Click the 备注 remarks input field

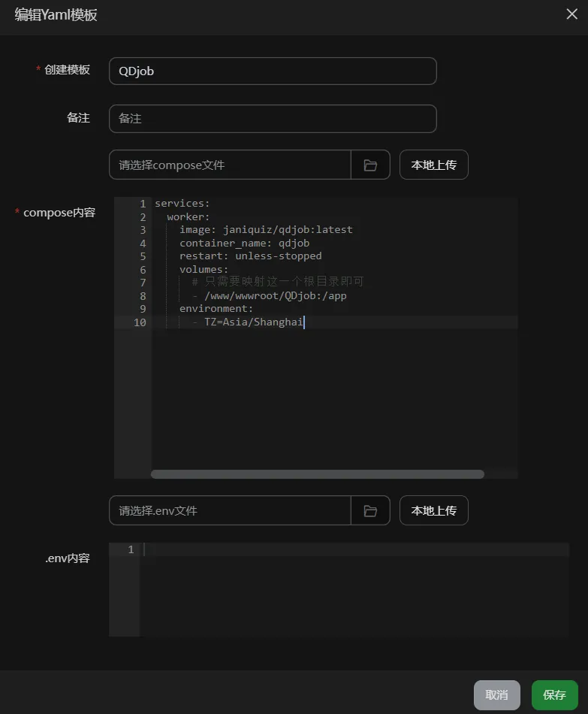click(273, 119)
